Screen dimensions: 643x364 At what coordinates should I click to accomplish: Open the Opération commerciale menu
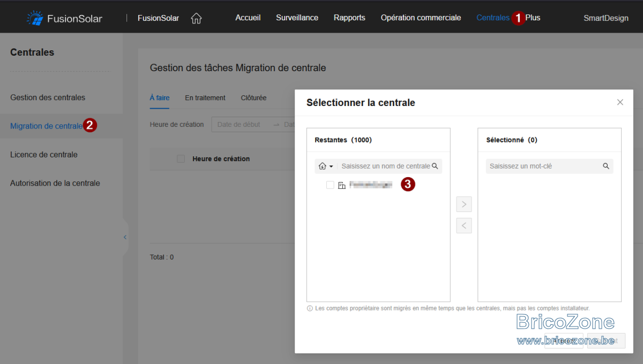point(421,18)
